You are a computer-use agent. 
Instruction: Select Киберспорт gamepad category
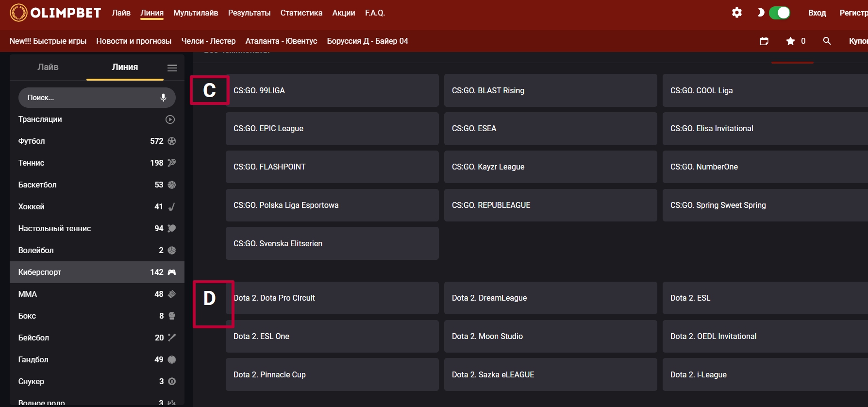point(97,272)
